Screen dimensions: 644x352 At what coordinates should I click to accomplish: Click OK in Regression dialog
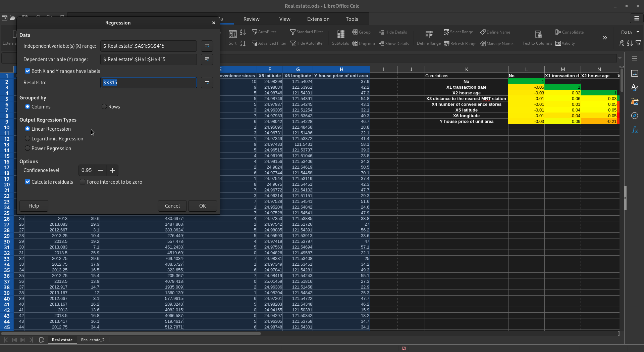click(x=202, y=206)
